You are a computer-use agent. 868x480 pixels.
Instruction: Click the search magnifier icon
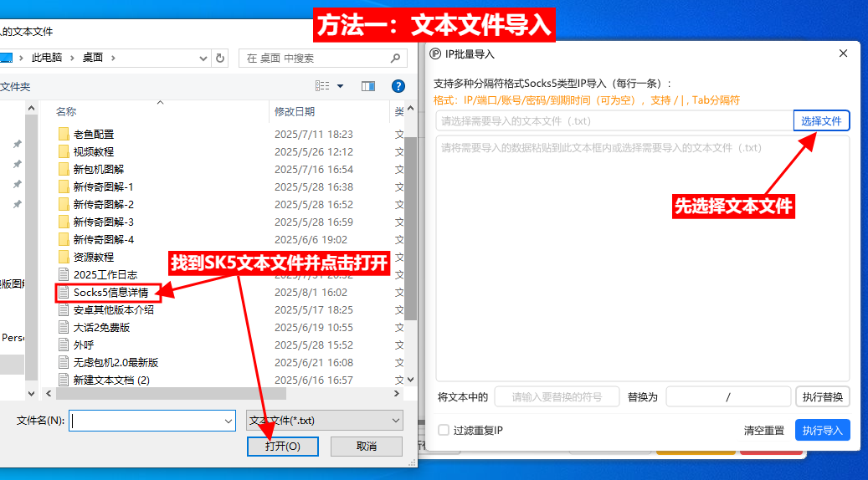[395, 58]
